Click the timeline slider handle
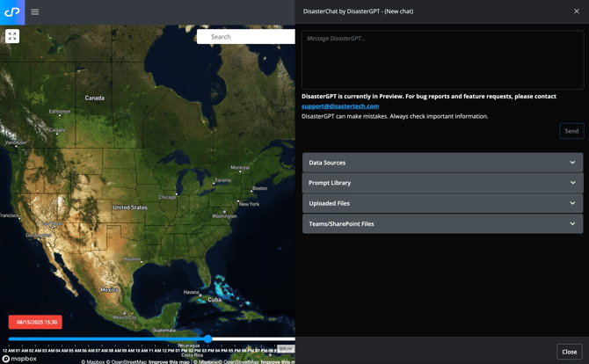Viewport: 589px width, 364px height. [x=208, y=339]
